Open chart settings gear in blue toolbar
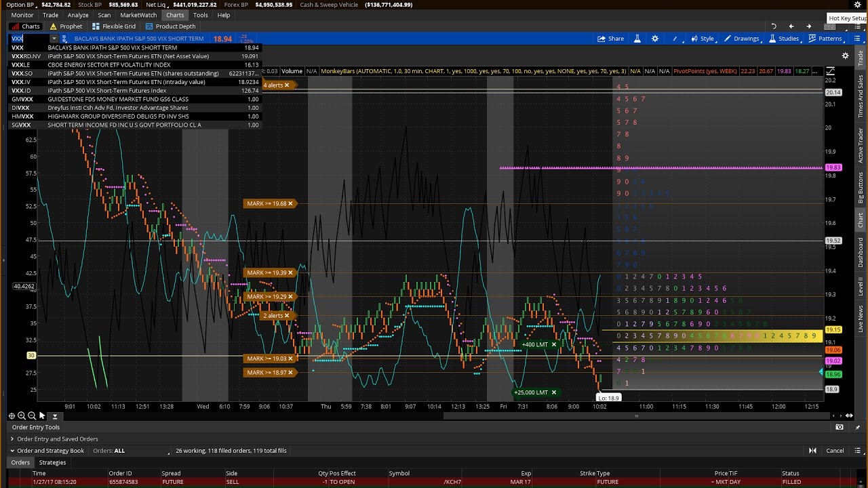This screenshot has width=868, height=488. (x=655, y=39)
